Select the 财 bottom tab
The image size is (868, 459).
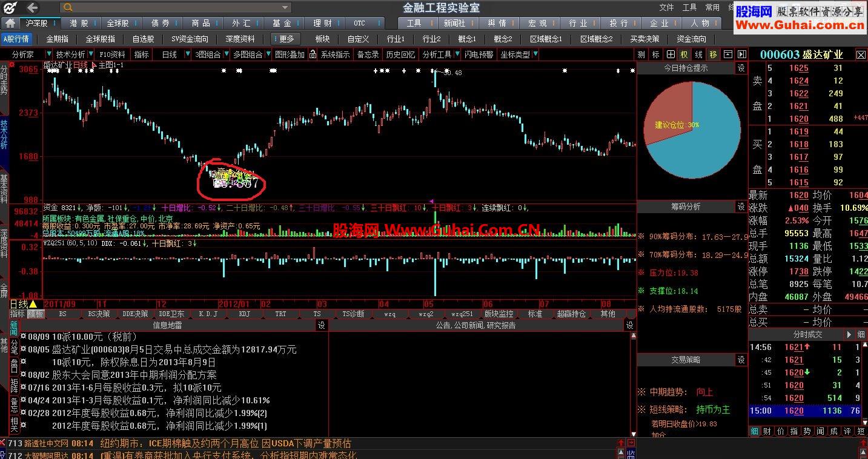767,431
